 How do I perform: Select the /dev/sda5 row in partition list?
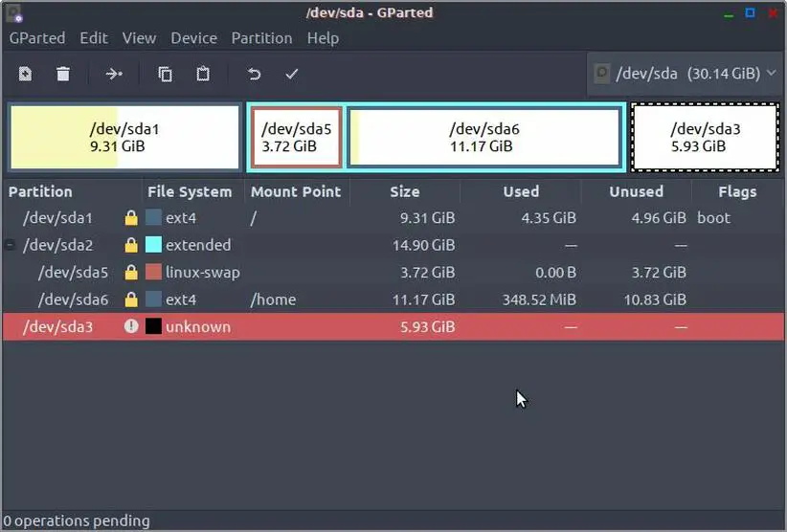(x=393, y=272)
